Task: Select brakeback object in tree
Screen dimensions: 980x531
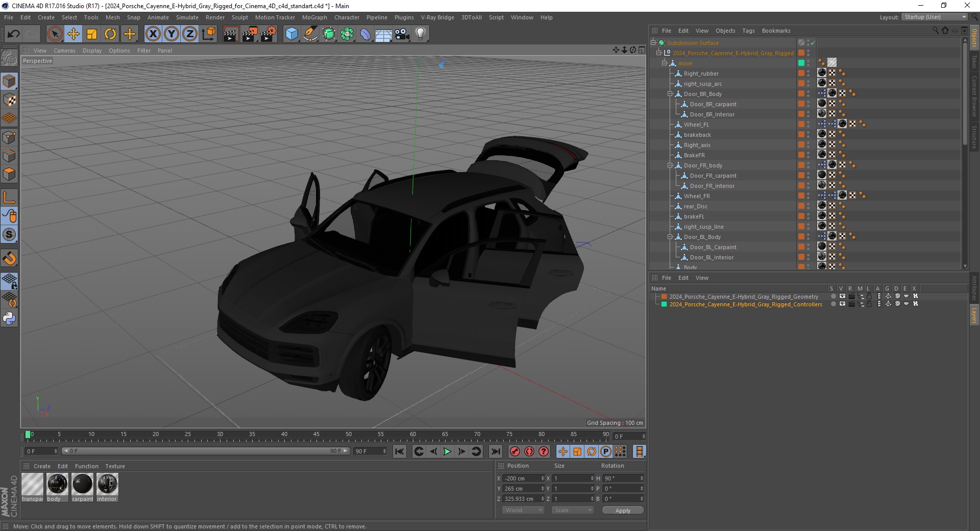Action: [697, 135]
